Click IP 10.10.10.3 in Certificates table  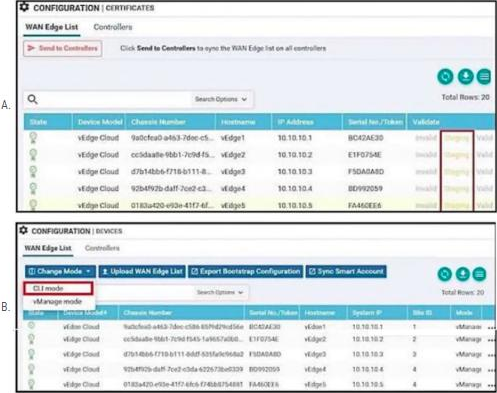point(295,172)
